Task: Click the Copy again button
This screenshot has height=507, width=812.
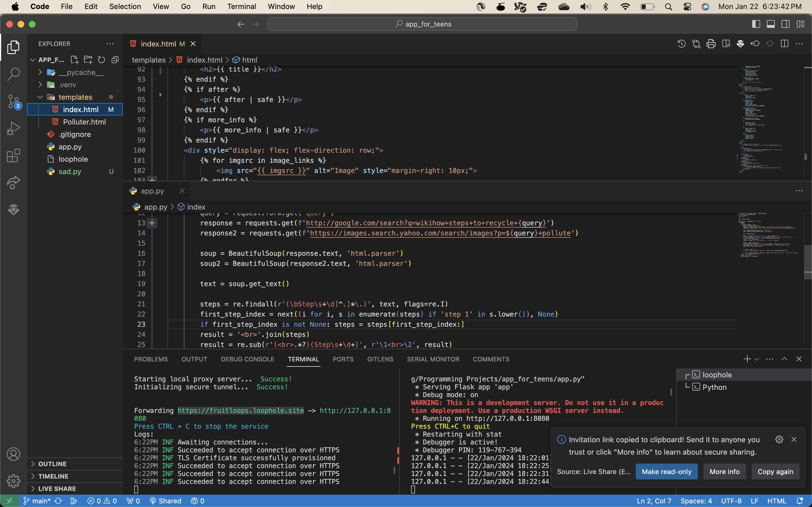Action: 775,472
